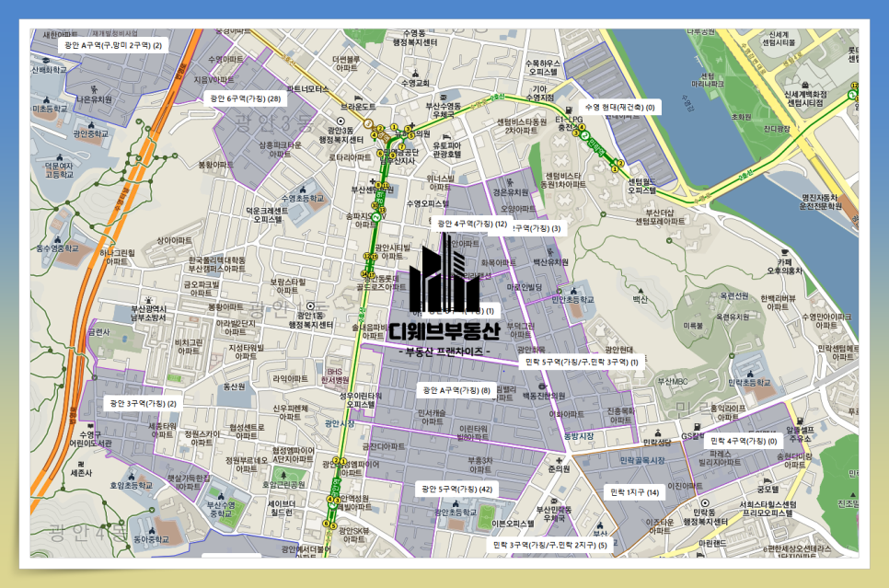
Task: Open the 광안 6구역(가칭) (28) label
Action: (x=245, y=98)
